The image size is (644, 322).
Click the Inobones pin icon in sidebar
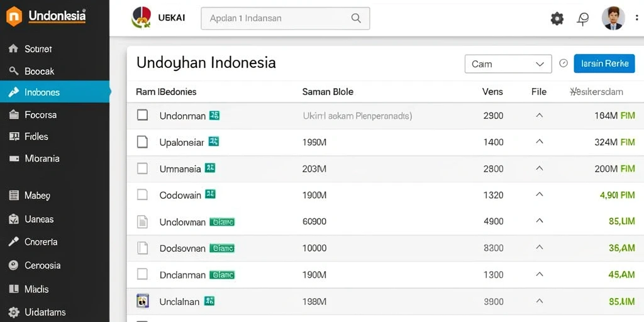[x=14, y=92]
